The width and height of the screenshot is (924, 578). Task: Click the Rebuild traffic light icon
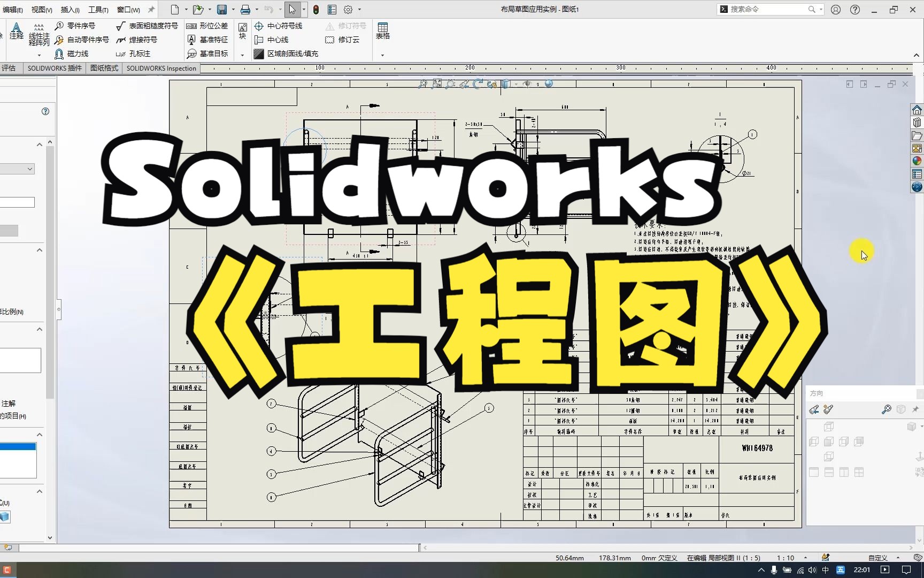click(316, 10)
